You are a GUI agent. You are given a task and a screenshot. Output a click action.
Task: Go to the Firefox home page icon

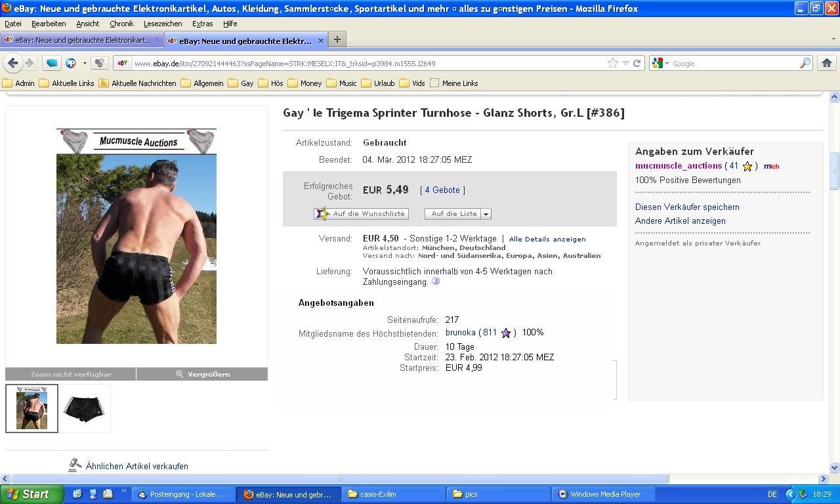(x=826, y=63)
